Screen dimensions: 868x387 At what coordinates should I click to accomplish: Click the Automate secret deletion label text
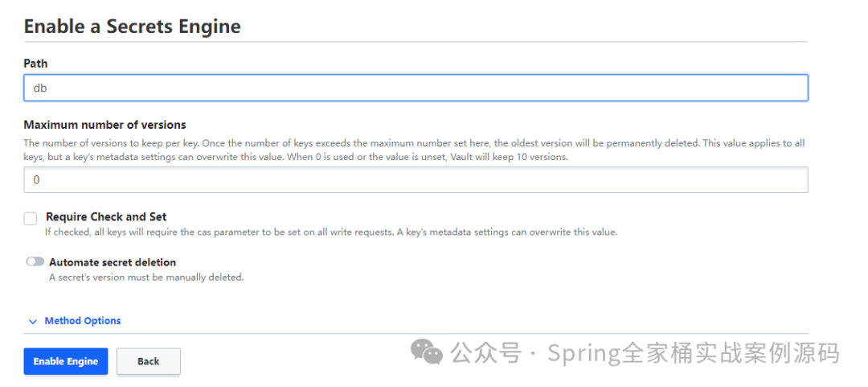[x=113, y=262]
